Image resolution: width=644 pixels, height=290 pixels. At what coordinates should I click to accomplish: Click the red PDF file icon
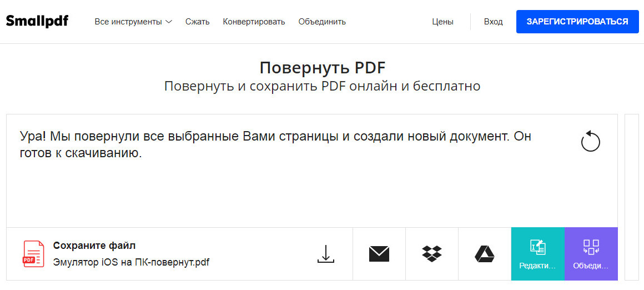pos(34,254)
